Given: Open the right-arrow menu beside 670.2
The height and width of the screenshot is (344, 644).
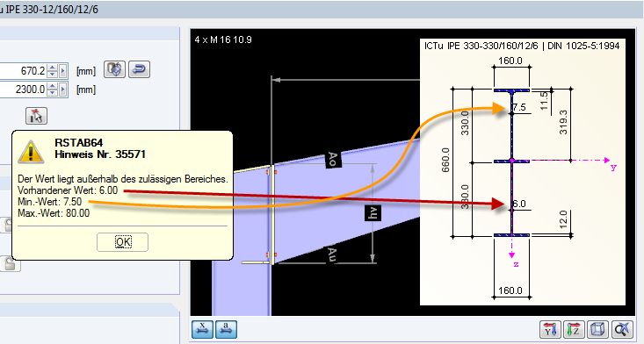Looking at the screenshot, I should click(x=63, y=71).
